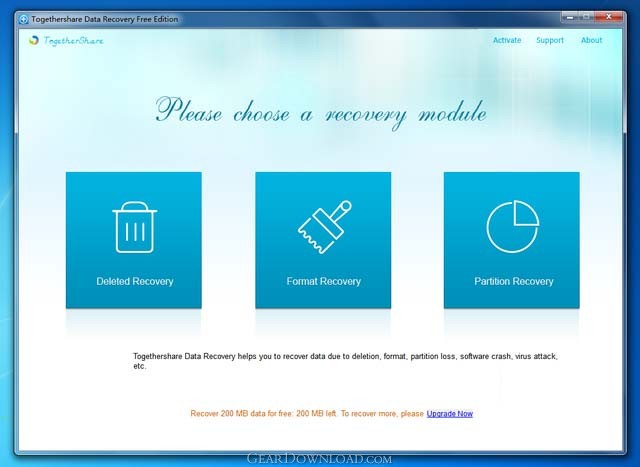
Task: Close the Togethershare Data Recovery window
Action: 609,17
